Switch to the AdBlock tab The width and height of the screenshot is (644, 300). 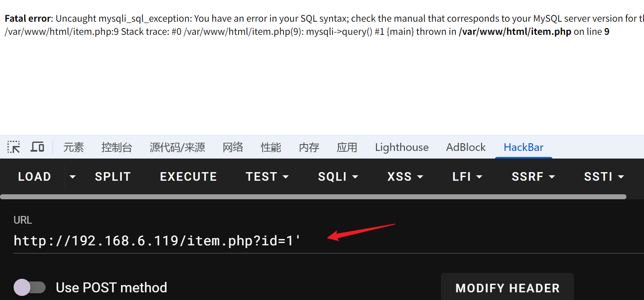[466, 147]
